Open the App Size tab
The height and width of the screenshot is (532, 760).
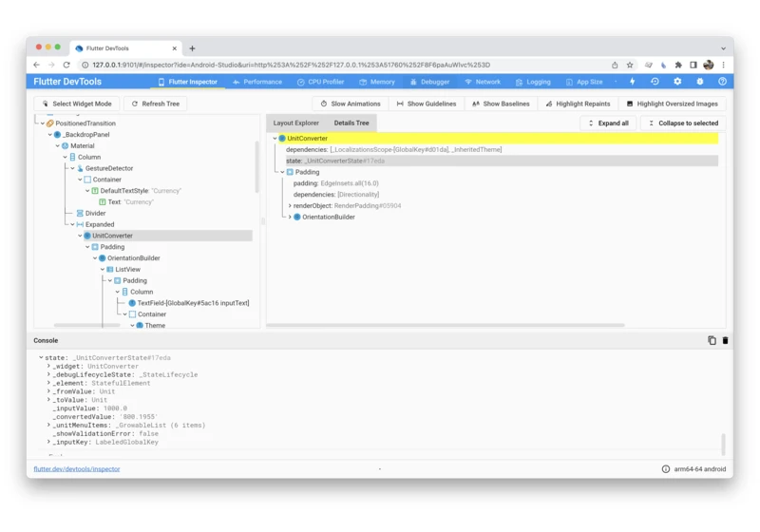point(584,82)
